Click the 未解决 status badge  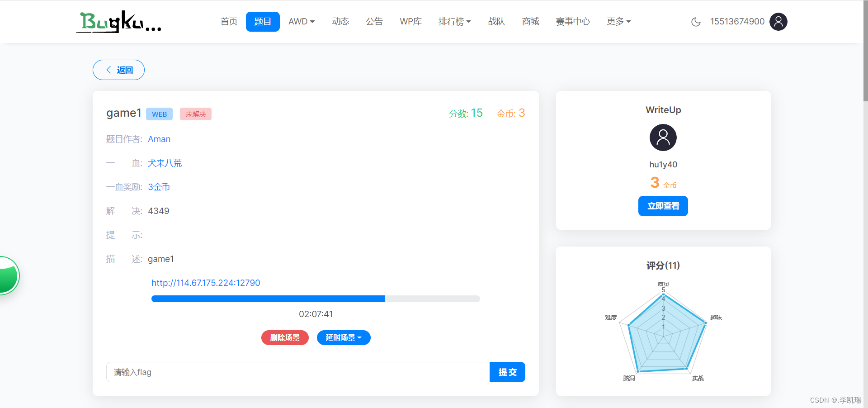196,114
